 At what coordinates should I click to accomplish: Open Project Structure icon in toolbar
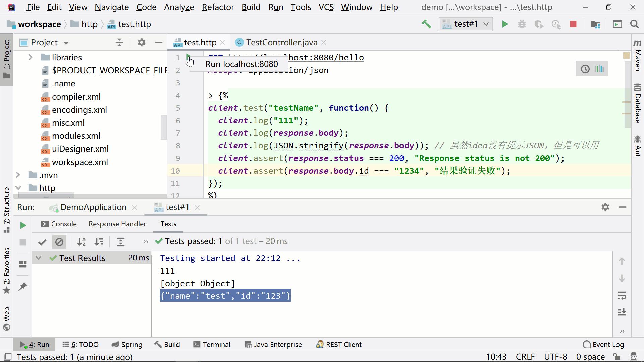(595, 24)
